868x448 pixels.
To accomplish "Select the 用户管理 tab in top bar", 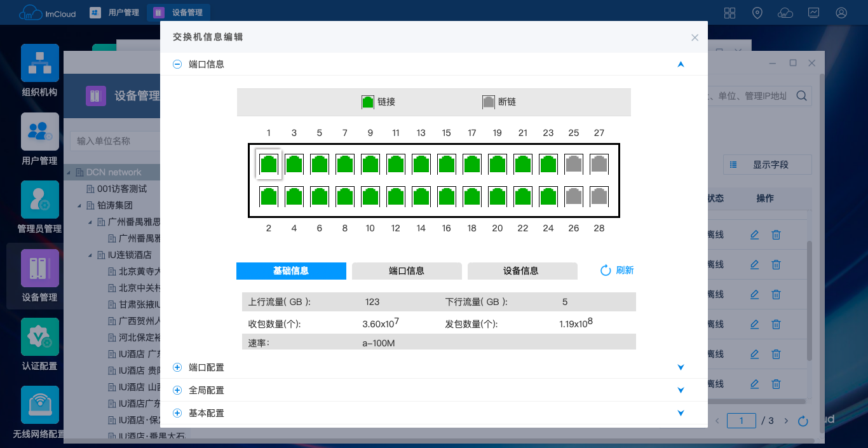I will 115,13.
